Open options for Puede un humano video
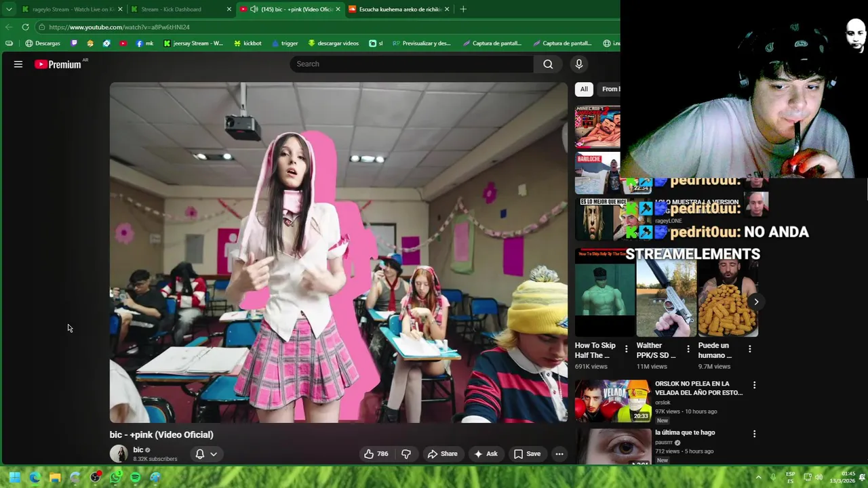The height and width of the screenshot is (488, 868). tap(749, 349)
